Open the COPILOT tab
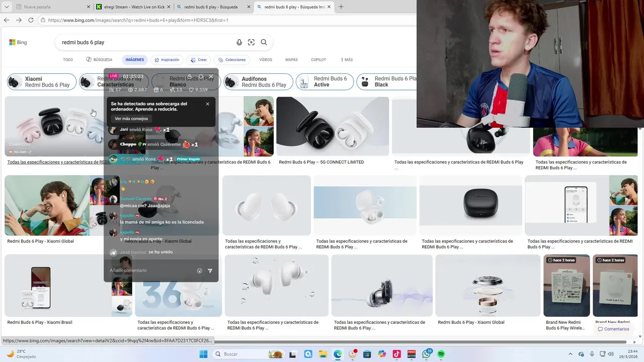 tap(318, 60)
